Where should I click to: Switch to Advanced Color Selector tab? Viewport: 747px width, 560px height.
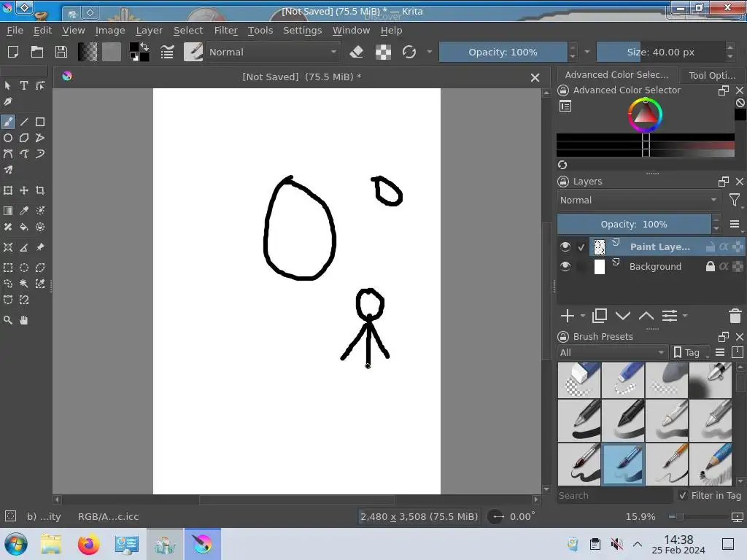[x=616, y=75]
